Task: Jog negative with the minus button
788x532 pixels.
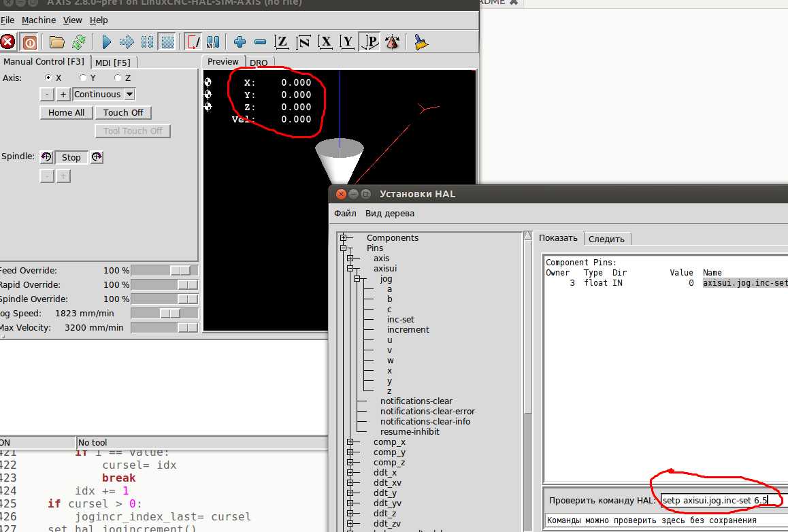Action: pyautogui.click(x=47, y=95)
